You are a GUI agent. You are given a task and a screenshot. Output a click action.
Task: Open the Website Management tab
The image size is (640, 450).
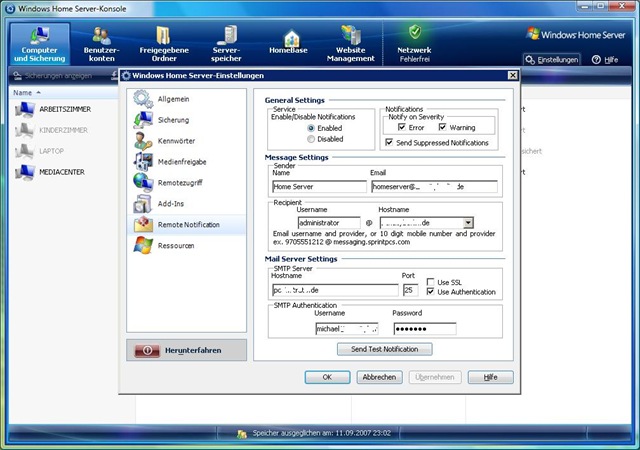(x=351, y=44)
